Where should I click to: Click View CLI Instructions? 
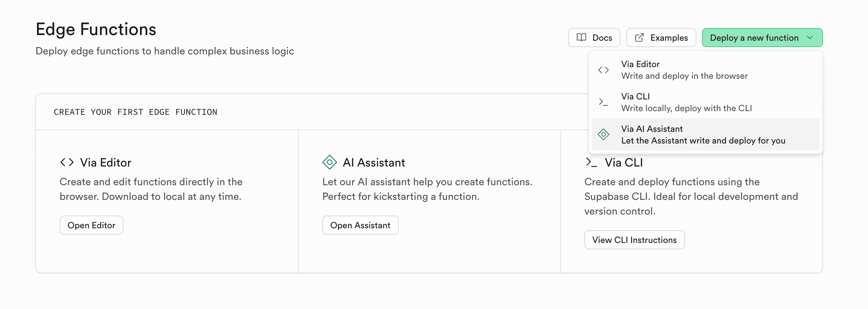[634, 240]
